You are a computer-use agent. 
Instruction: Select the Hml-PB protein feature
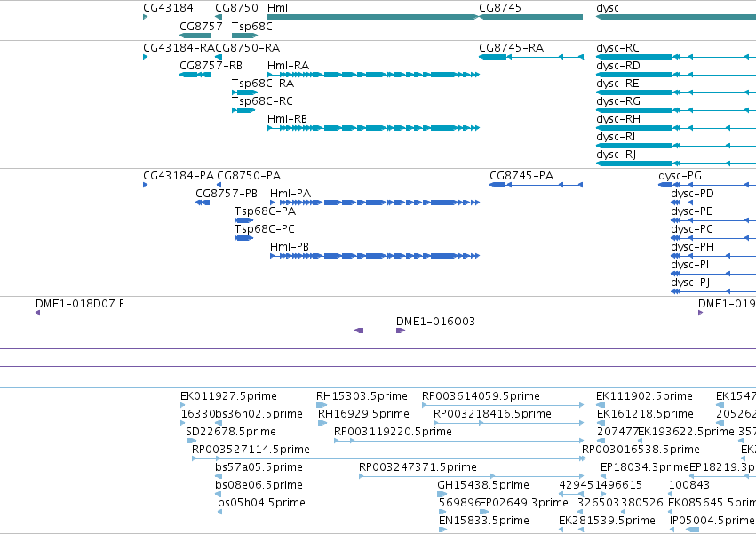(x=375, y=256)
